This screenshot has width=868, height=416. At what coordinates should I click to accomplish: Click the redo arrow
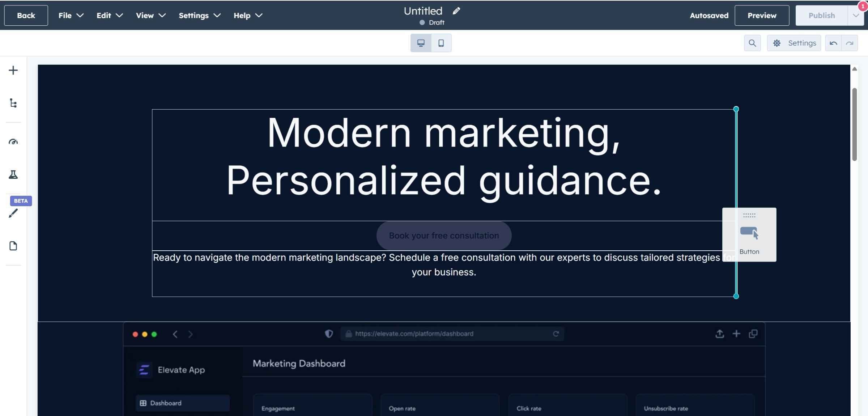(850, 43)
